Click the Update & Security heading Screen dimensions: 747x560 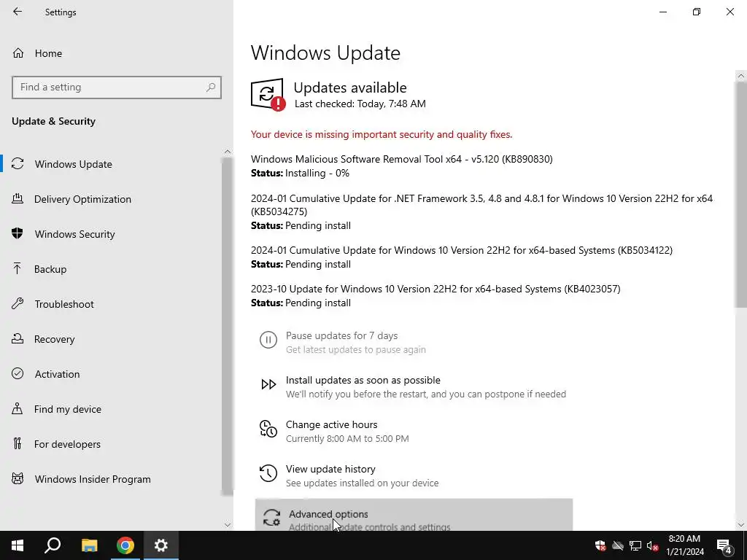[53, 121]
